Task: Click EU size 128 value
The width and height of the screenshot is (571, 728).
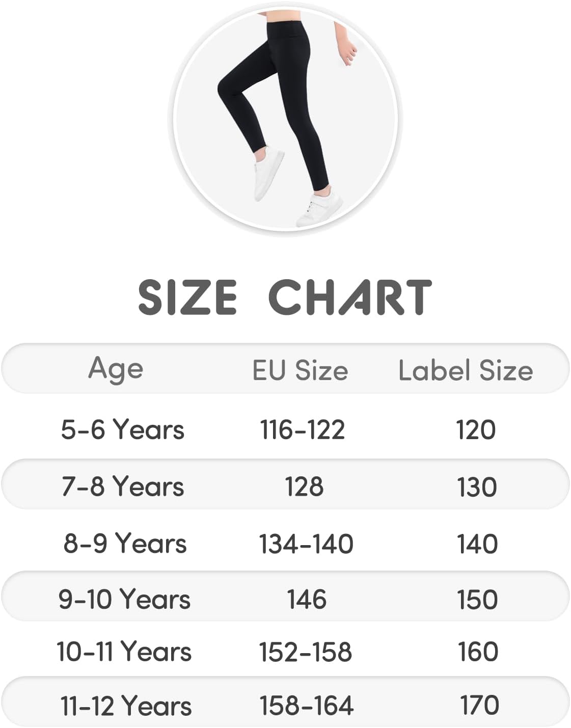Action: [304, 486]
